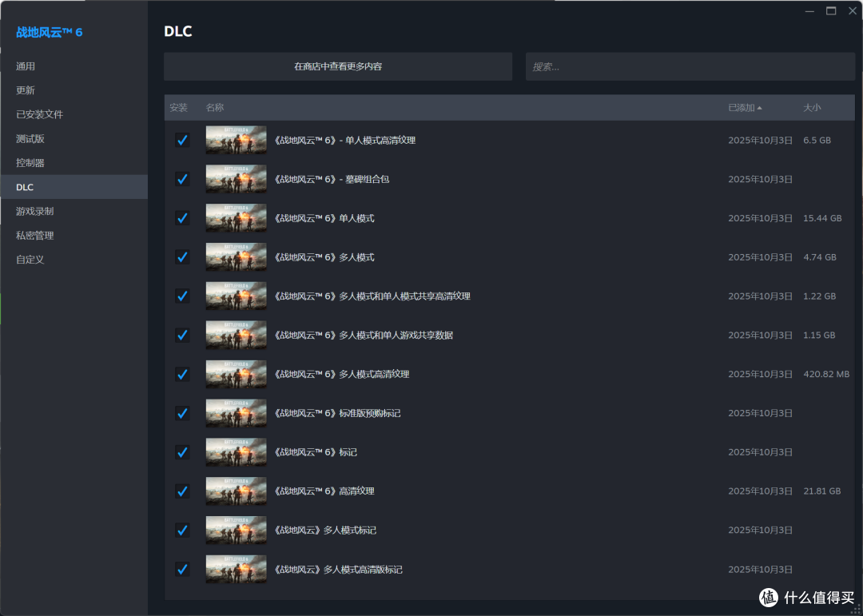
Task: Click the 15.44 GB size value
Action: [822, 219]
